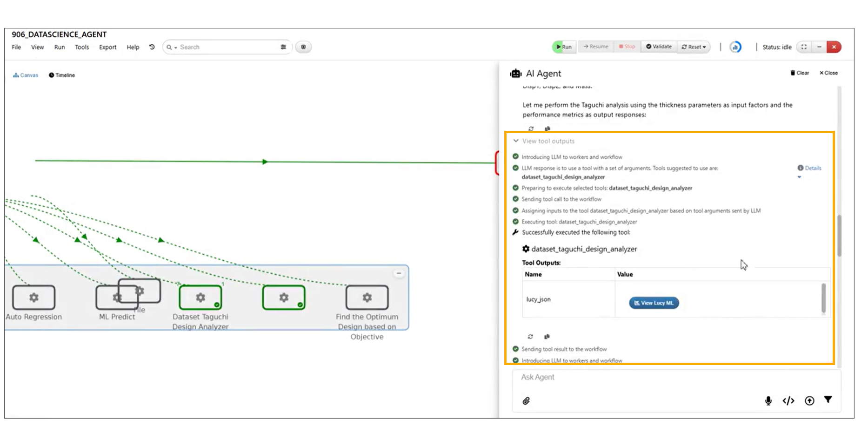Open the search filter sliders icon
The height and width of the screenshot is (433, 868).
283,47
